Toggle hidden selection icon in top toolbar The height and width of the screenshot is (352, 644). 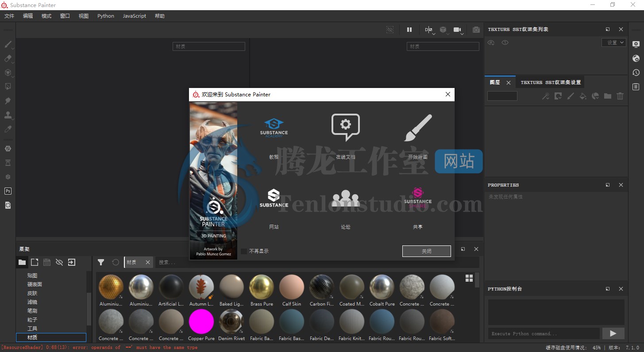point(390,30)
